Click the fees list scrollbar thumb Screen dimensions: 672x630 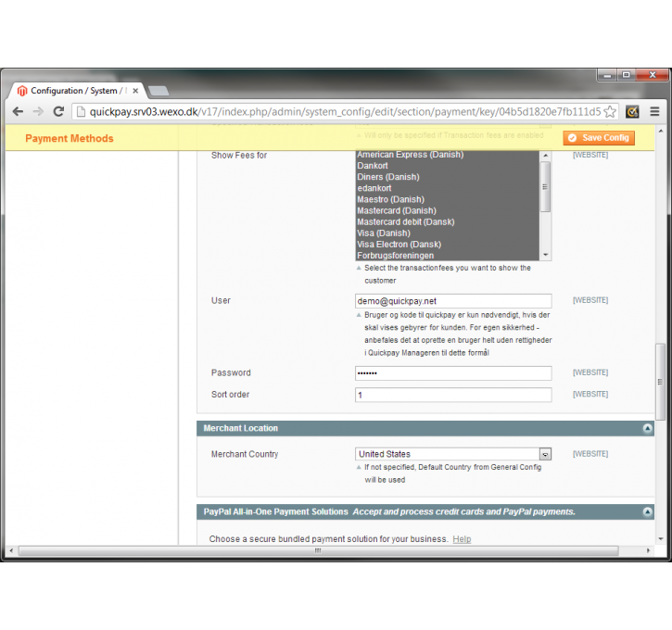click(x=545, y=187)
